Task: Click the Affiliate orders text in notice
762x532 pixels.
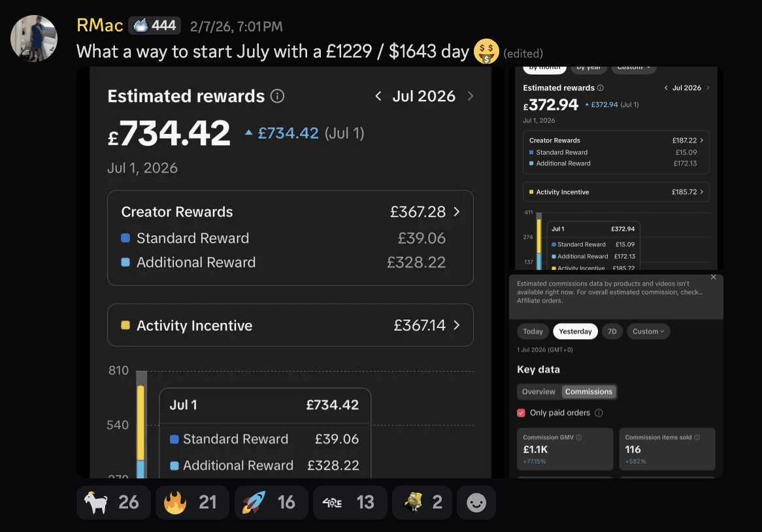Action: tap(539, 301)
